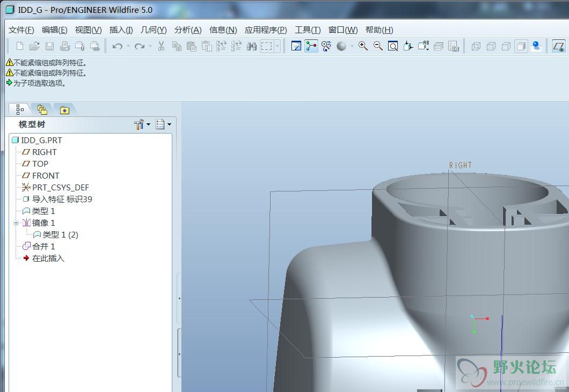Open the 几何(Y) menu
Viewport: 569px width, 392px height.
point(154,29)
